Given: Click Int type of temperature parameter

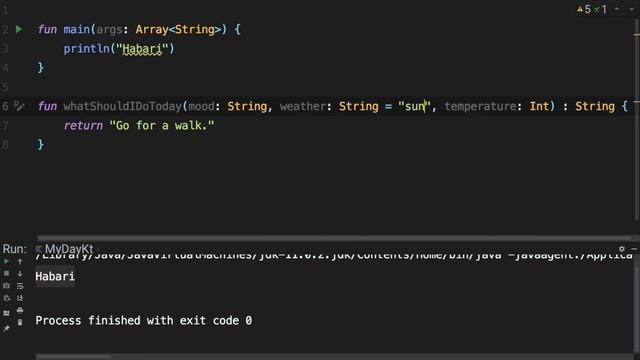Looking at the screenshot, I should [539, 106].
